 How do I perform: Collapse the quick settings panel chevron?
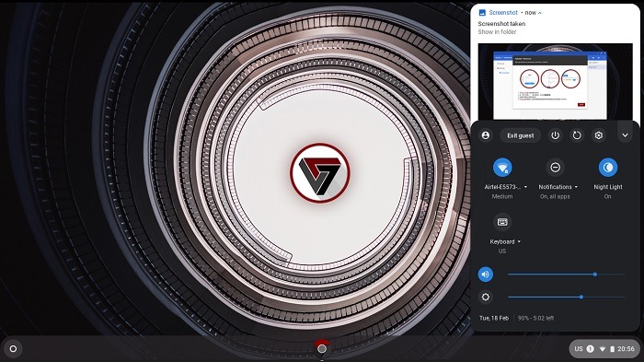(x=625, y=135)
